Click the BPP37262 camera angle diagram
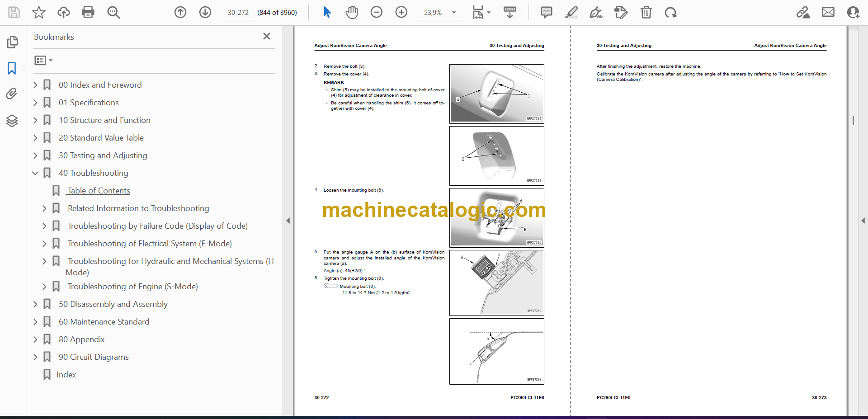 [x=496, y=351]
